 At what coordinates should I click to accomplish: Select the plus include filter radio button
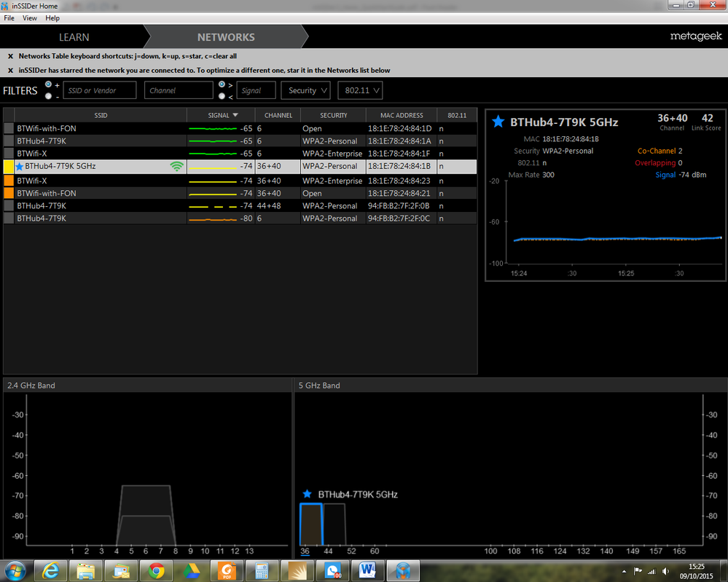click(48, 84)
